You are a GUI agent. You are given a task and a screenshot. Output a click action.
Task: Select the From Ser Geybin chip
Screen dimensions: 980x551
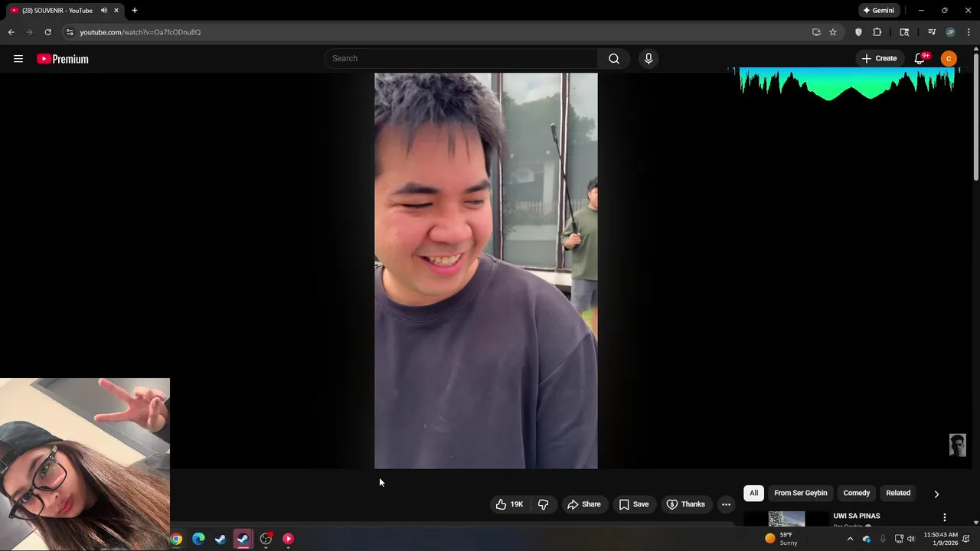click(x=801, y=493)
